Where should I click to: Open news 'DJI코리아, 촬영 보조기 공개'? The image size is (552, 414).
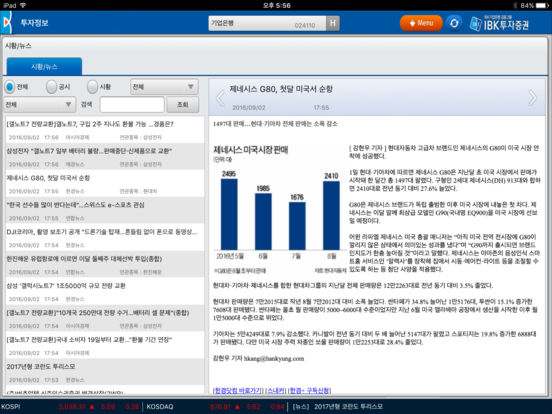coord(105,238)
